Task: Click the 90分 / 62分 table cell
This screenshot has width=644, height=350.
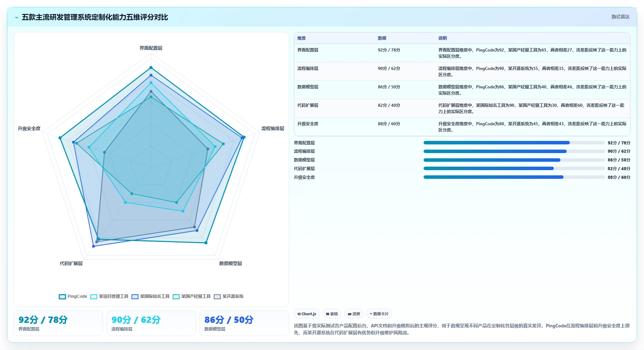Action: tap(389, 69)
